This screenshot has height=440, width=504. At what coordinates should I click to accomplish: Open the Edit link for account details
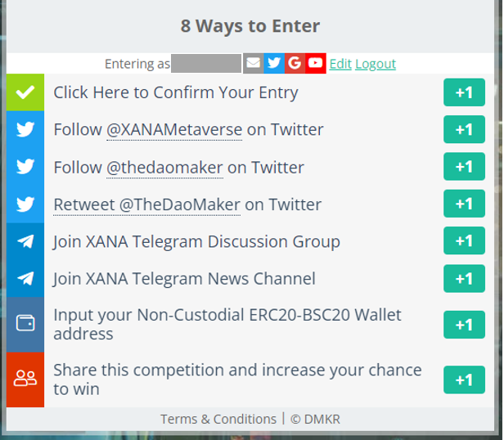pyautogui.click(x=340, y=64)
